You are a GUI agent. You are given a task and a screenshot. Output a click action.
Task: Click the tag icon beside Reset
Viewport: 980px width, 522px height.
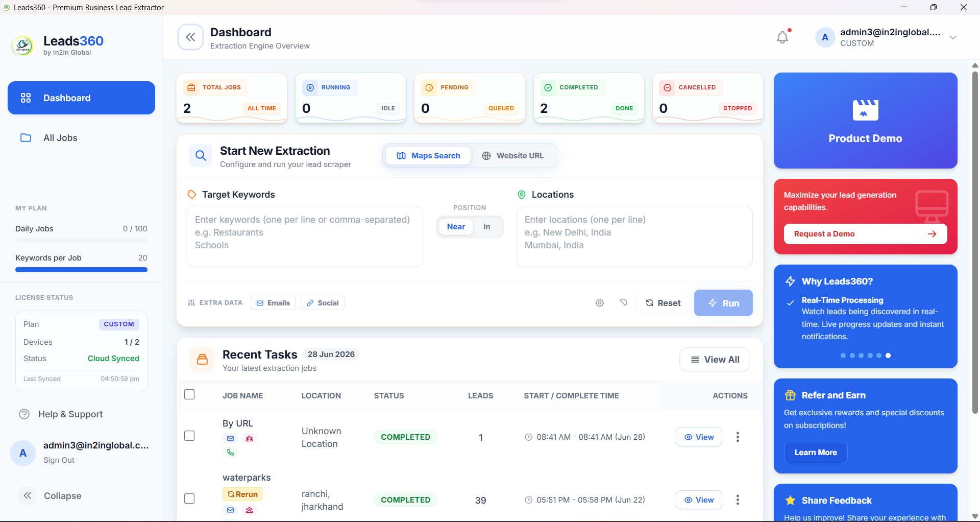(x=623, y=303)
